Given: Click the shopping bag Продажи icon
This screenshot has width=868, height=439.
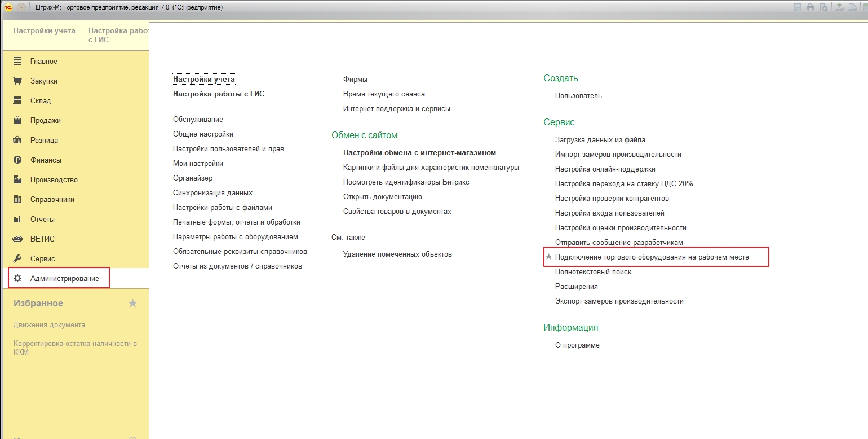Looking at the screenshot, I should click(x=17, y=120).
